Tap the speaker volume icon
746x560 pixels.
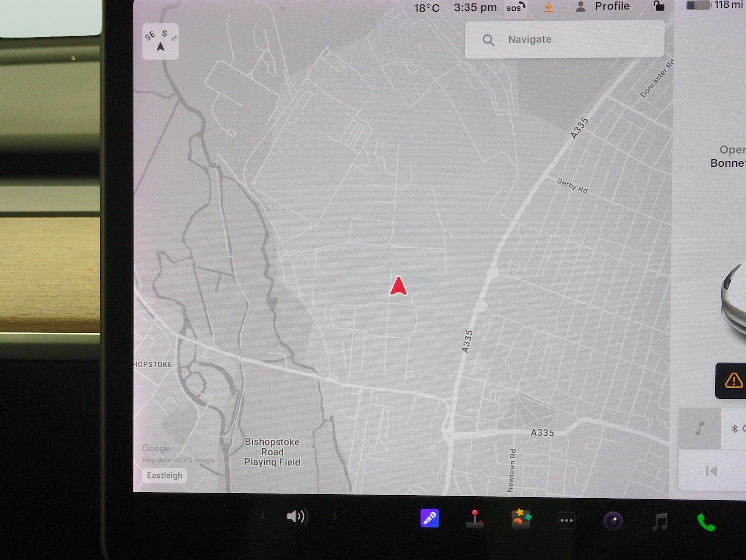[297, 517]
